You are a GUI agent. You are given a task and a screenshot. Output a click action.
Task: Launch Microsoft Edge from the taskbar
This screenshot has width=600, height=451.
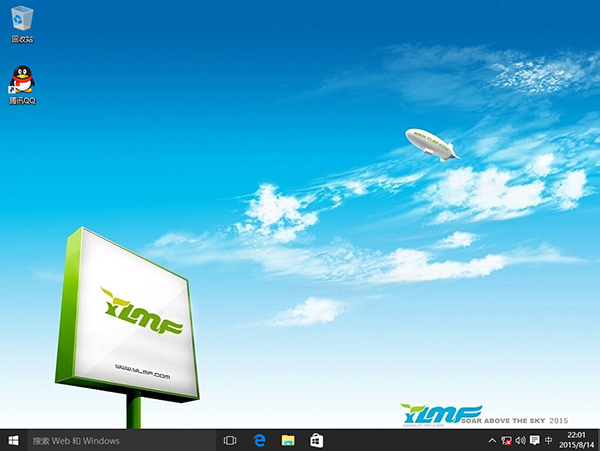tap(258, 440)
